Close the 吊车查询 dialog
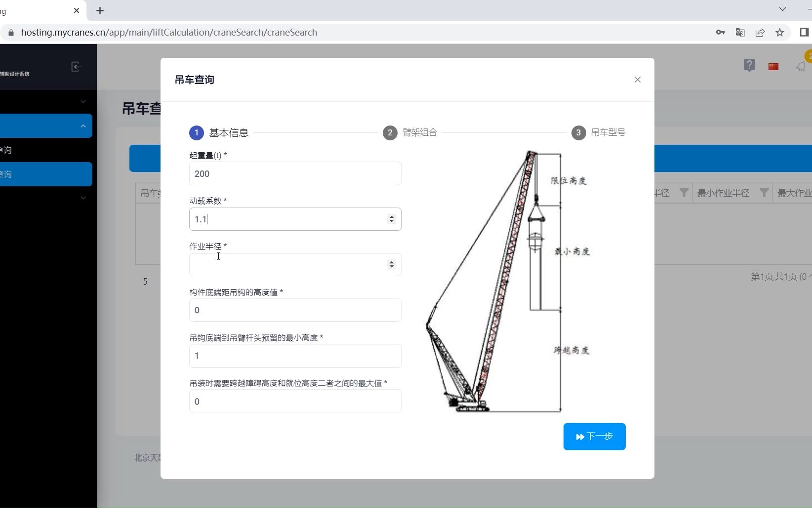Image resolution: width=812 pixels, height=508 pixels. [637, 80]
